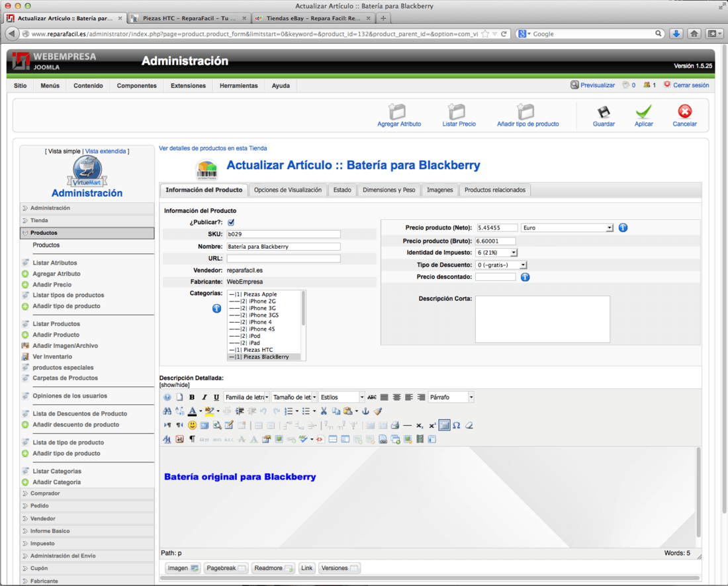This screenshot has width=728, height=586.
Task: Click the Guardar save icon
Action: (x=604, y=112)
